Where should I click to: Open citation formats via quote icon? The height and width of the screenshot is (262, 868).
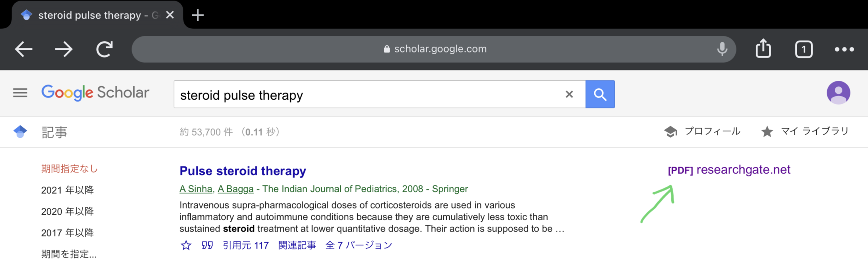click(207, 245)
